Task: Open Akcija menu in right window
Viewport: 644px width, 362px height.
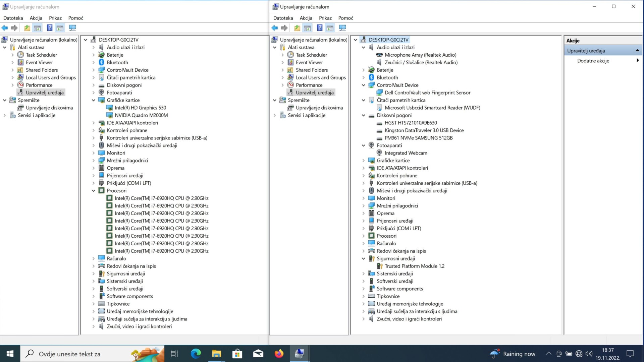Action: tap(306, 18)
